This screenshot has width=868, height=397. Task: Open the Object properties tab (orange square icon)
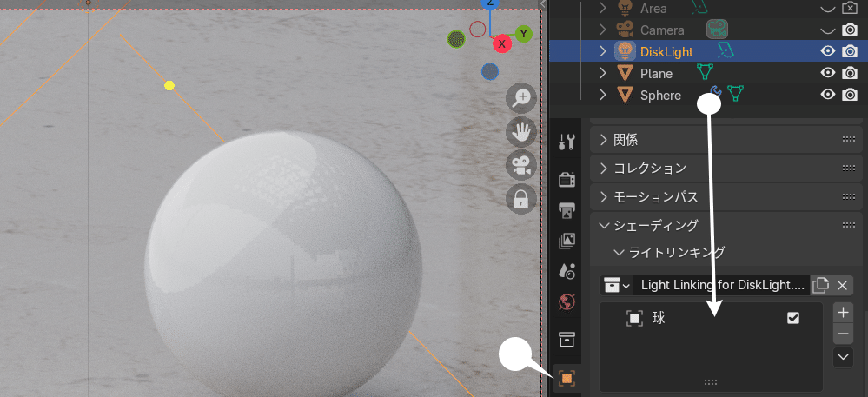[567, 379]
